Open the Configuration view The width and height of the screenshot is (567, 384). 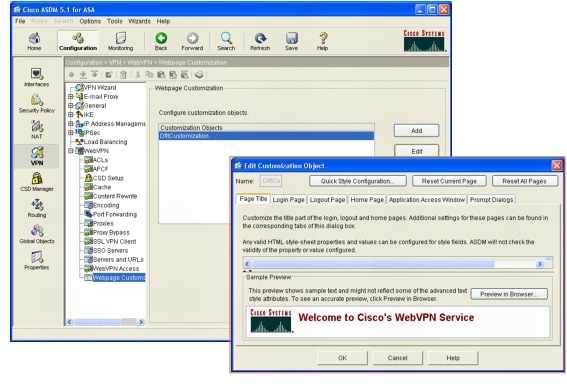tap(78, 41)
